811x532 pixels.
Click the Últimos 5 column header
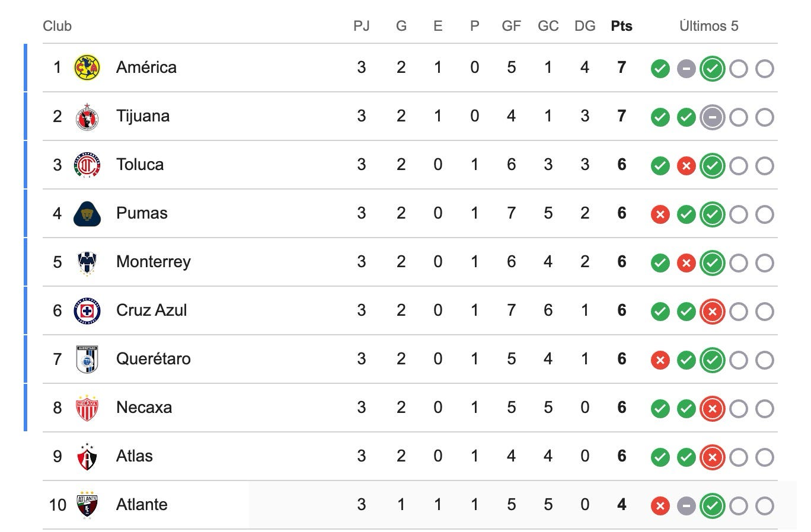(709, 26)
